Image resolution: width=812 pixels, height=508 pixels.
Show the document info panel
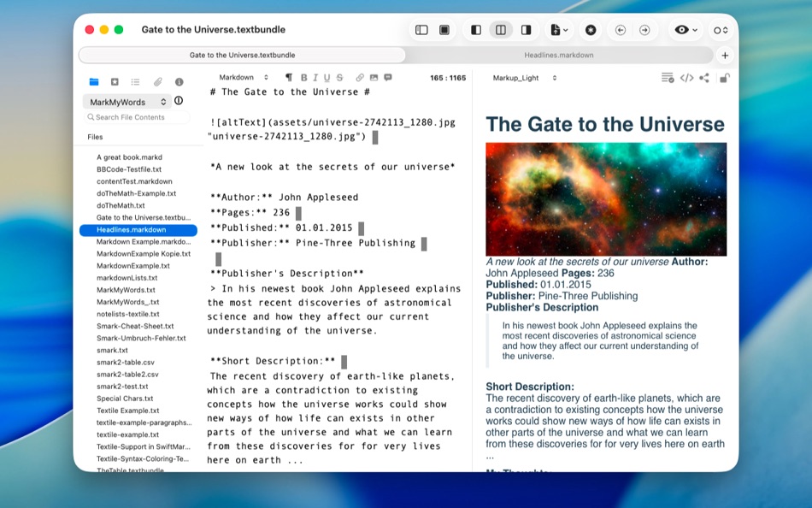point(179,81)
